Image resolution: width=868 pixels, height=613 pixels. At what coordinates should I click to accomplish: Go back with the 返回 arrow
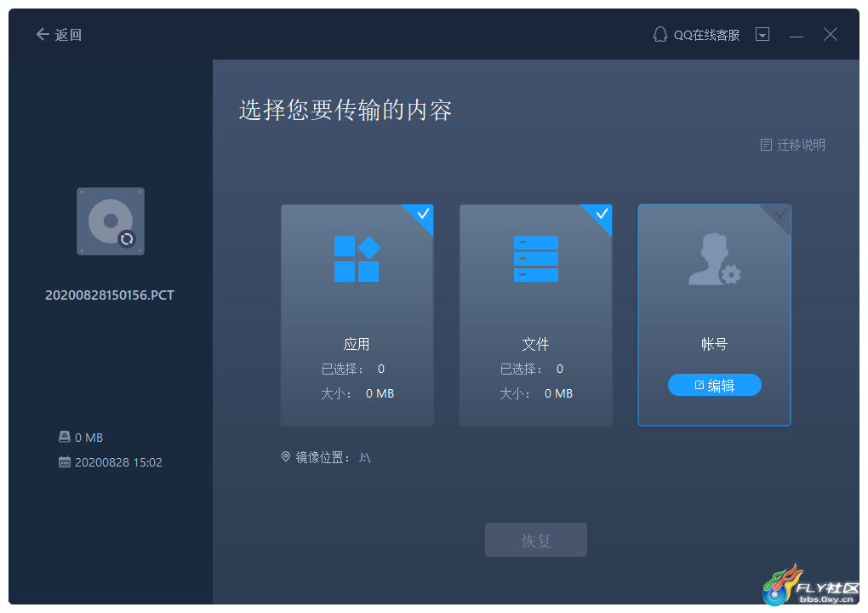(59, 35)
